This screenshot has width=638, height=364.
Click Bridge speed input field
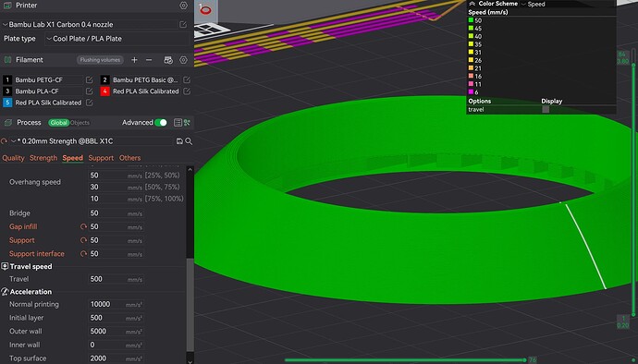pyautogui.click(x=116, y=213)
